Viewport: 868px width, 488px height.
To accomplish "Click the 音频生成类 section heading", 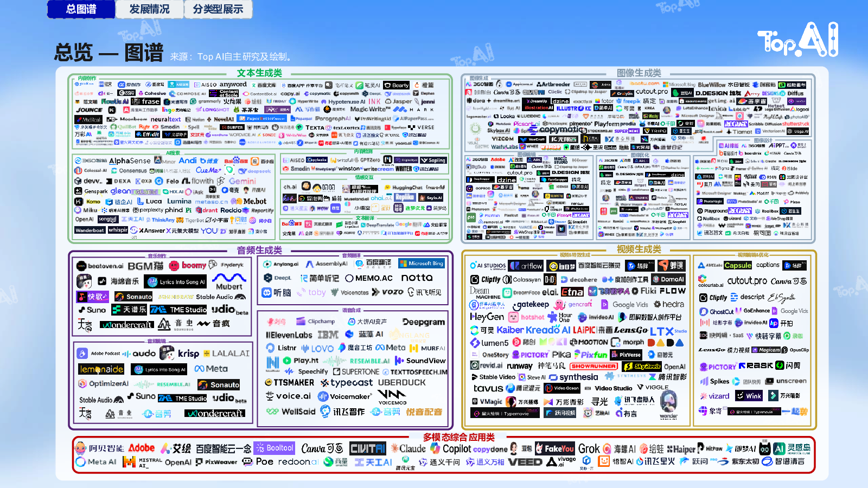I will (x=259, y=251).
